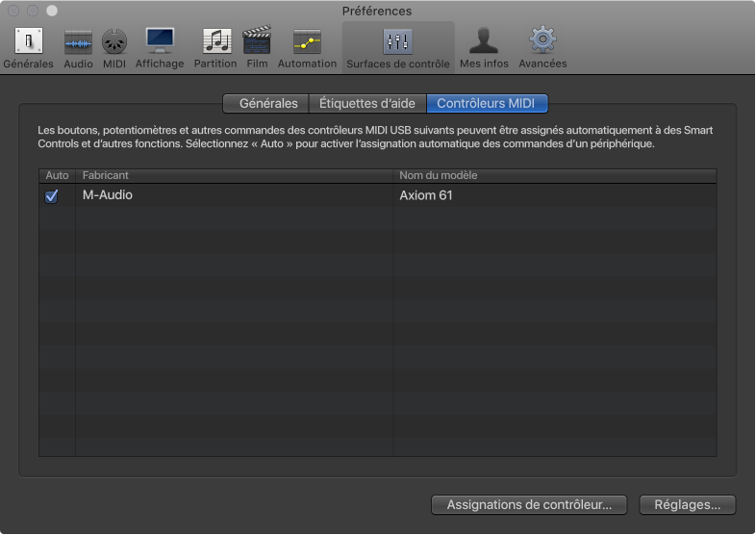
Task: Open the Film preferences pane
Action: 257,48
